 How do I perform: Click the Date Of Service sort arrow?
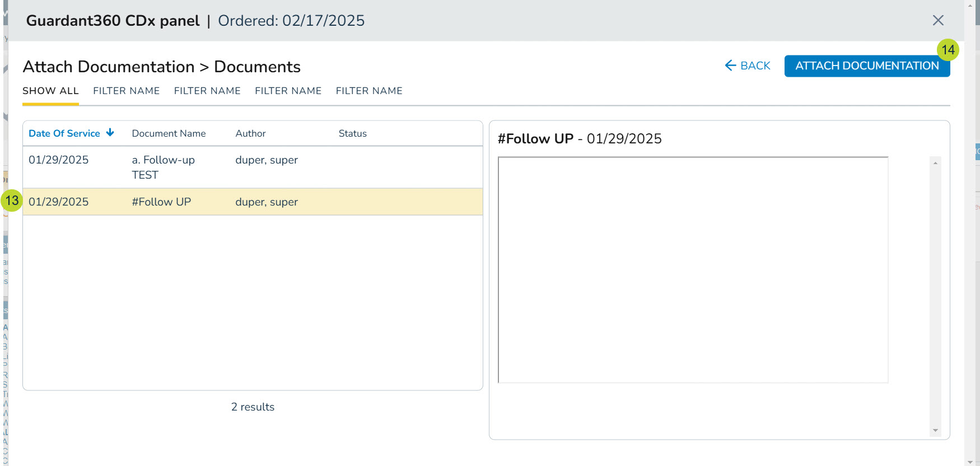point(110,133)
